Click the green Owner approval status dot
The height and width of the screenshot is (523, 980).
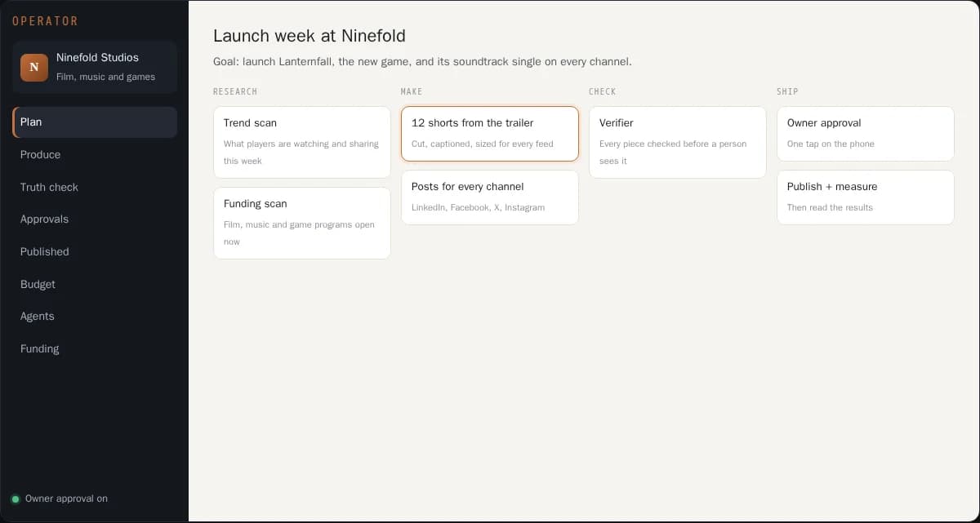pos(16,499)
